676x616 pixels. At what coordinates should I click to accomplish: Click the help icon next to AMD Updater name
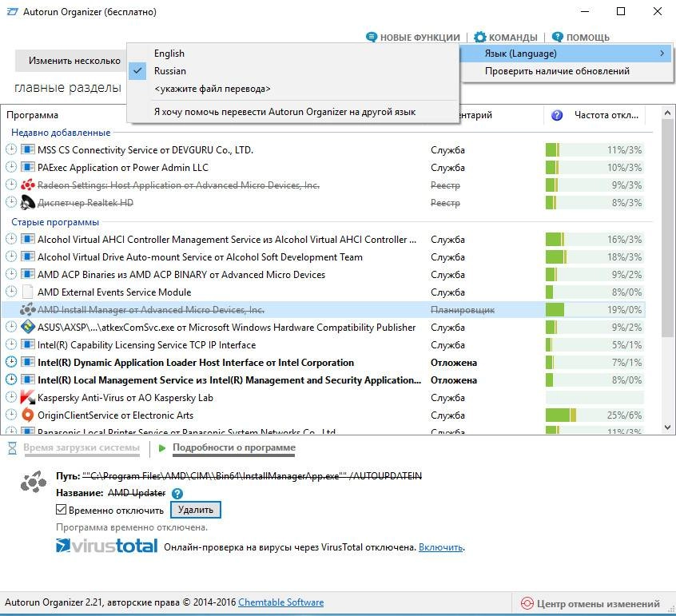point(177,493)
